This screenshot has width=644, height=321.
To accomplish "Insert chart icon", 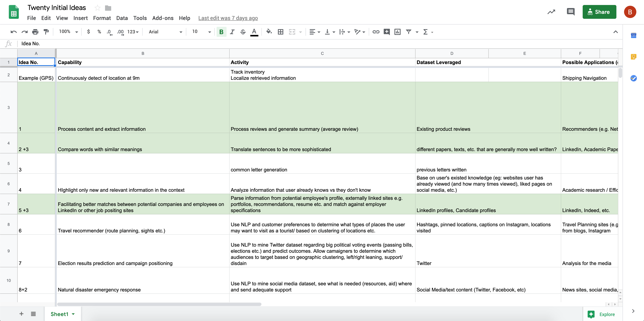I will click(x=398, y=32).
